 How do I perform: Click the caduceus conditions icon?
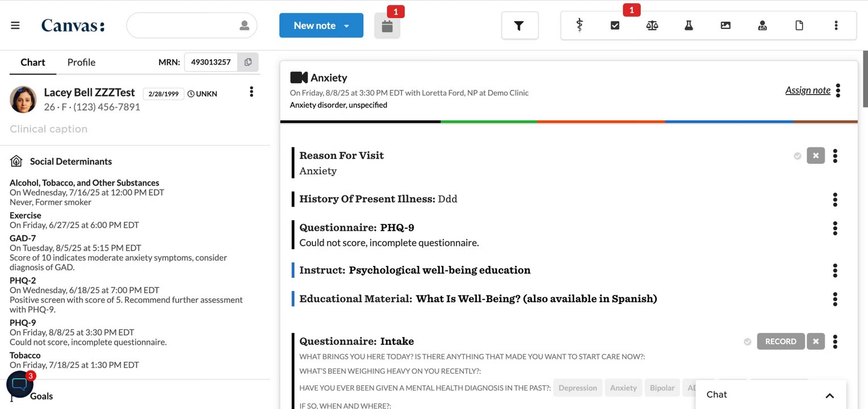pyautogui.click(x=579, y=26)
